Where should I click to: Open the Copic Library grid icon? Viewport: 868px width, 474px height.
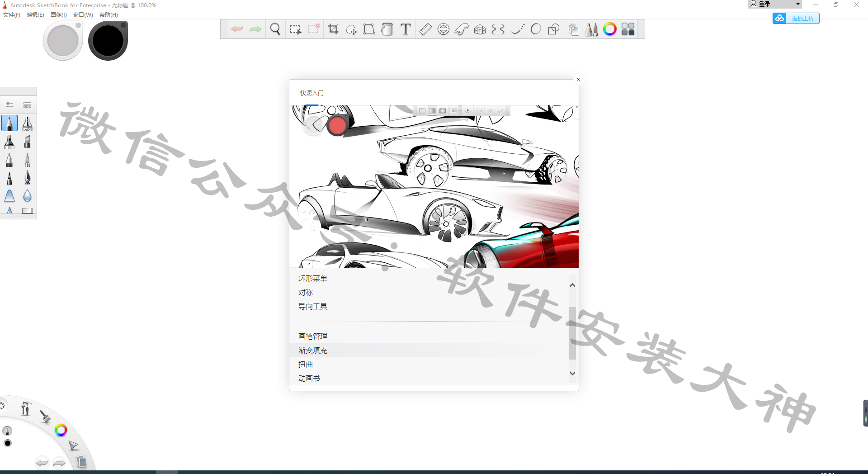tap(628, 29)
